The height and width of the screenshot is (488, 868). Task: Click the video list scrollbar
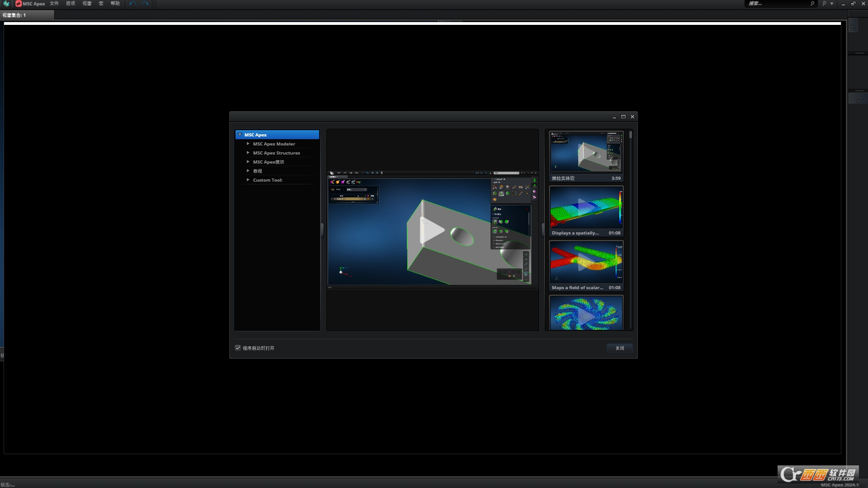[x=630, y=135]
